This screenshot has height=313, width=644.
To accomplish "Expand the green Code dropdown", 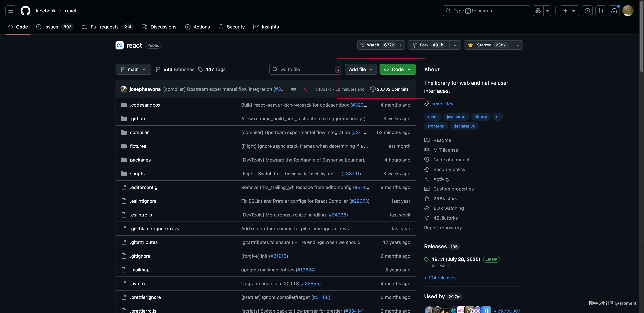I will coord(397,69).
